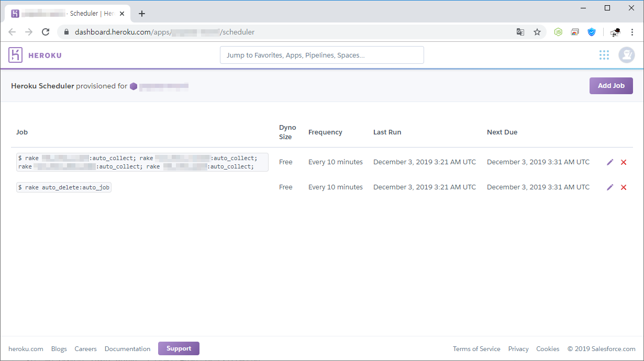
Task: Click the Frequency column header
Action: pos(325,132)
